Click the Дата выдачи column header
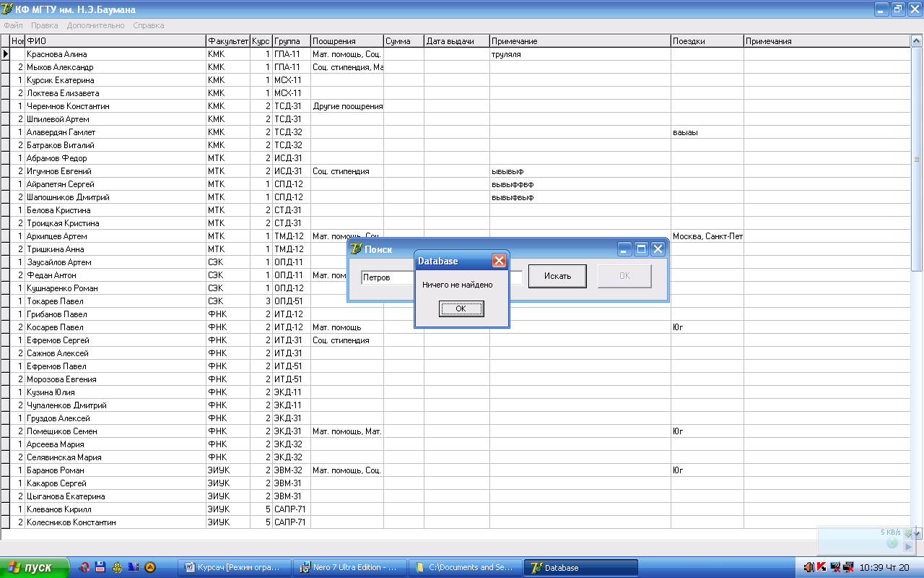Image resolution: width=924 pixels, height=578 pixels. point(457,41)
